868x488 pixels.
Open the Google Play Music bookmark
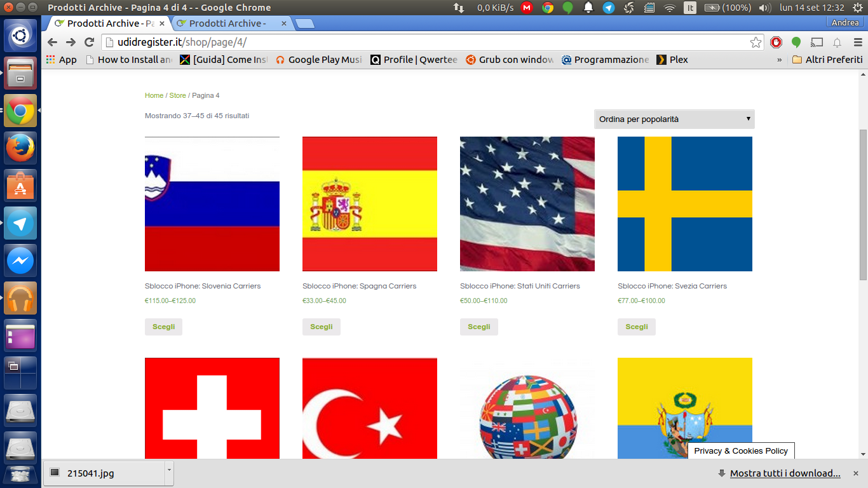(319, 60)
